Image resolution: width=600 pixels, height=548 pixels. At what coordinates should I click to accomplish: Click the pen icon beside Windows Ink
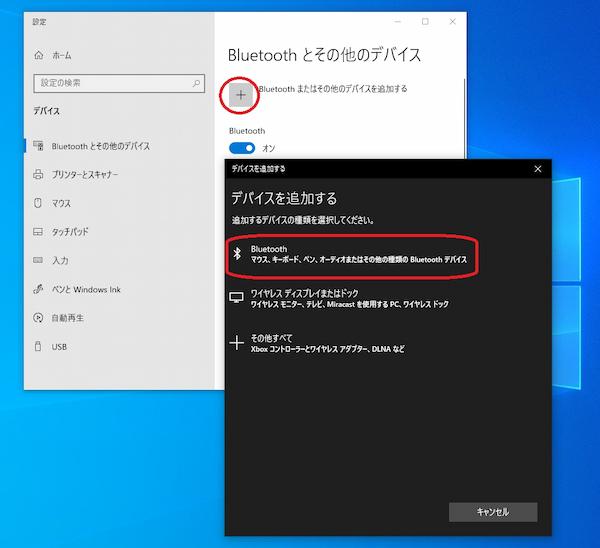point(38,289)
